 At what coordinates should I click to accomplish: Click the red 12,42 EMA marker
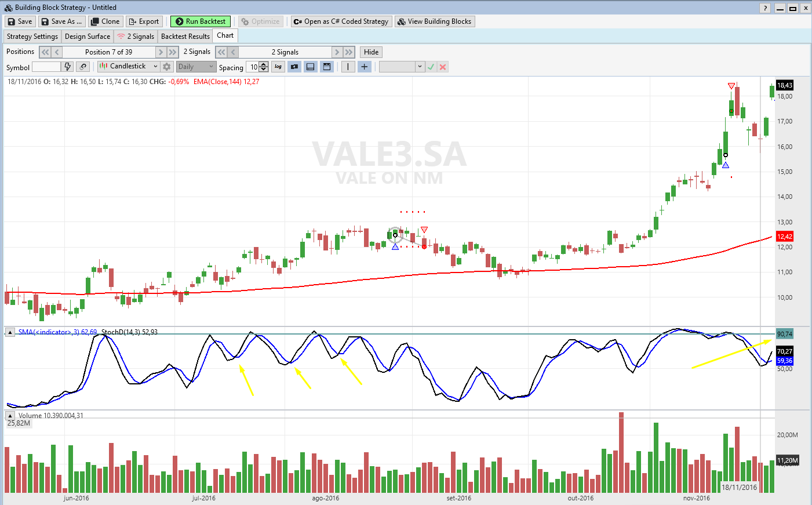pos(785,237)
